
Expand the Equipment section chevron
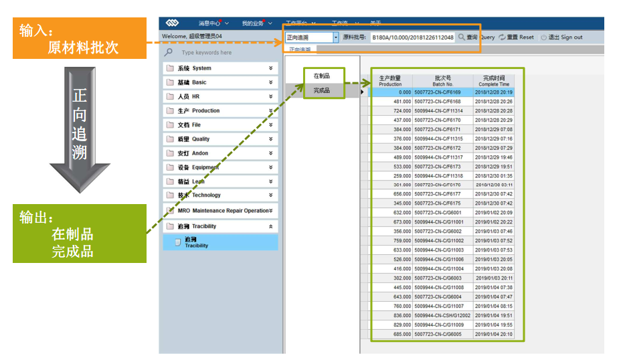point(270,167)
